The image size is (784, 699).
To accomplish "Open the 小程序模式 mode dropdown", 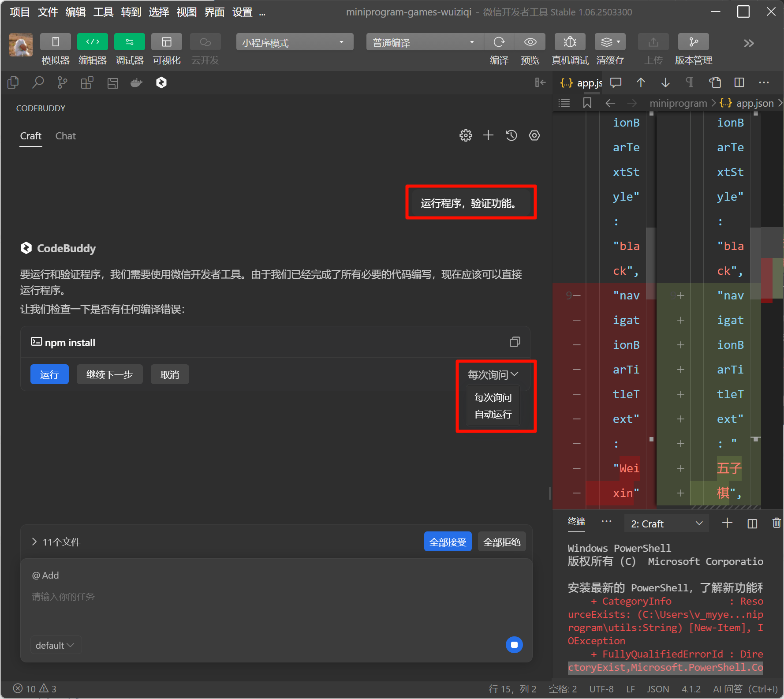I will [x=294, y=42].
